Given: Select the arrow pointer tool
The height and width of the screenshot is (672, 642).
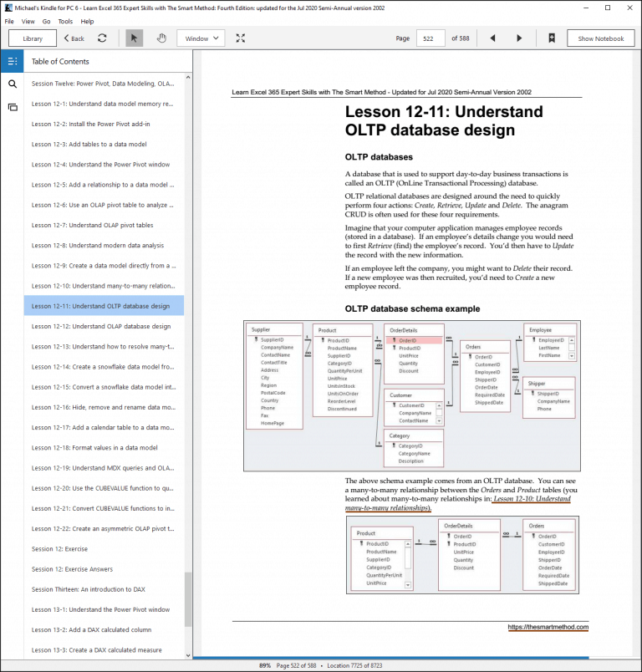Looking at the screenshot, I should (134, 38).
